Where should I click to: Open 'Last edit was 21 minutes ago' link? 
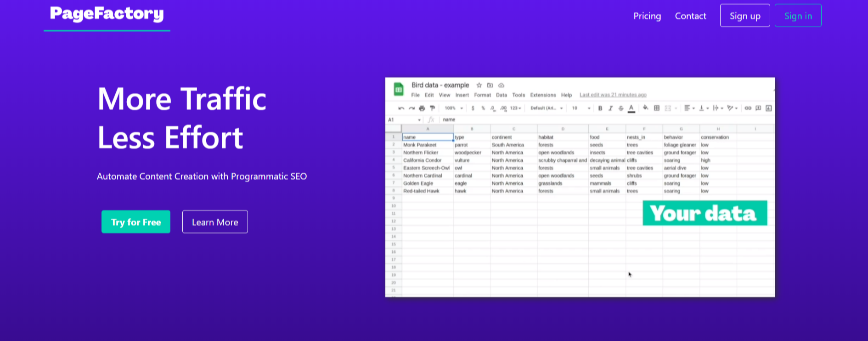[x=613, y=95]
